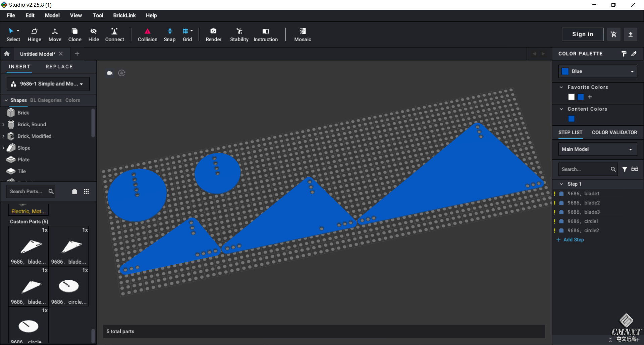644x345 pixels.
Task: Open the Instruction maker
Action: 266,35
